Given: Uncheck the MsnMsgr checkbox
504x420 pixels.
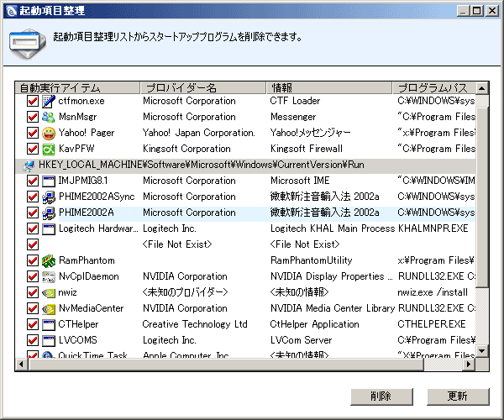Looking at the screenshot, I should tap(33, 117).
